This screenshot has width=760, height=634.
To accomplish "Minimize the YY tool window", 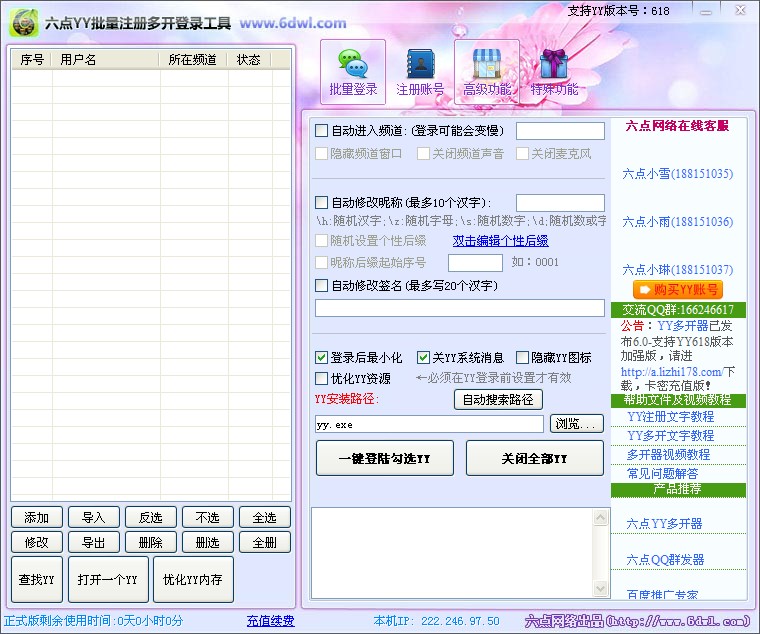I will (x=706, y=11).
